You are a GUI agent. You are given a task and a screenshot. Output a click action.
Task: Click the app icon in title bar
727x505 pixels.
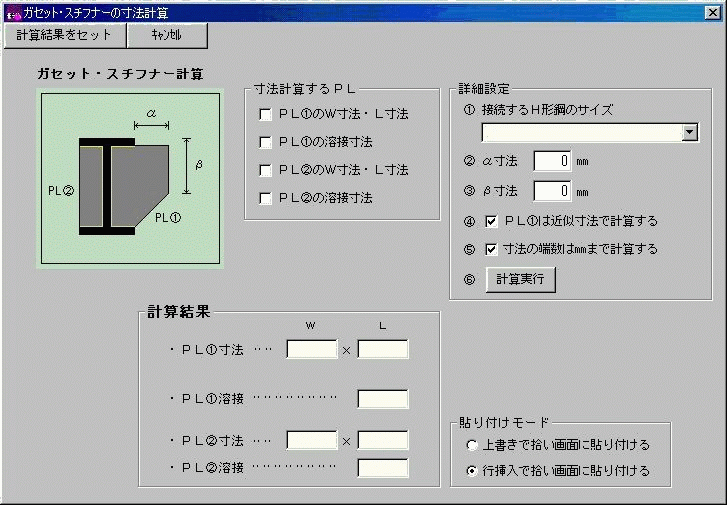(x=13, y=13)
